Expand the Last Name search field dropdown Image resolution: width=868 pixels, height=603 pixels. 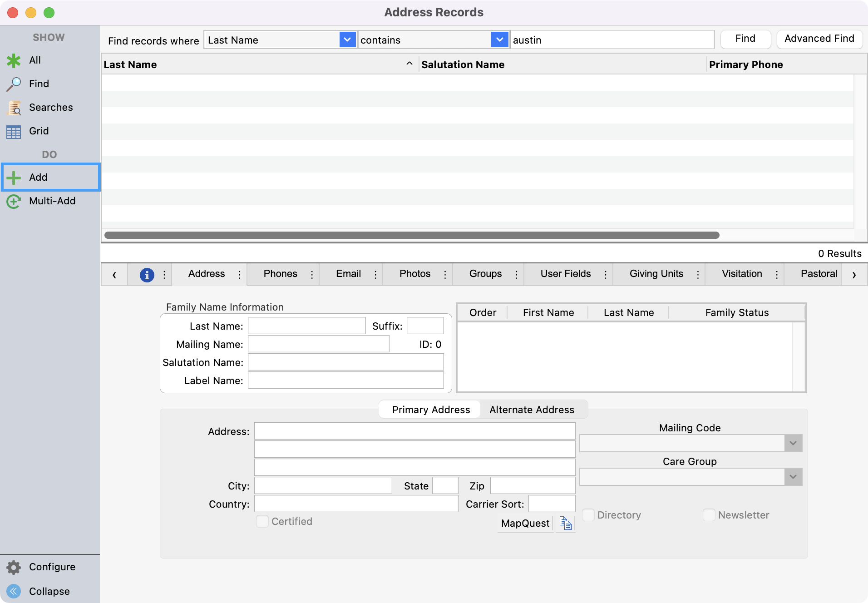pos(347,40)
